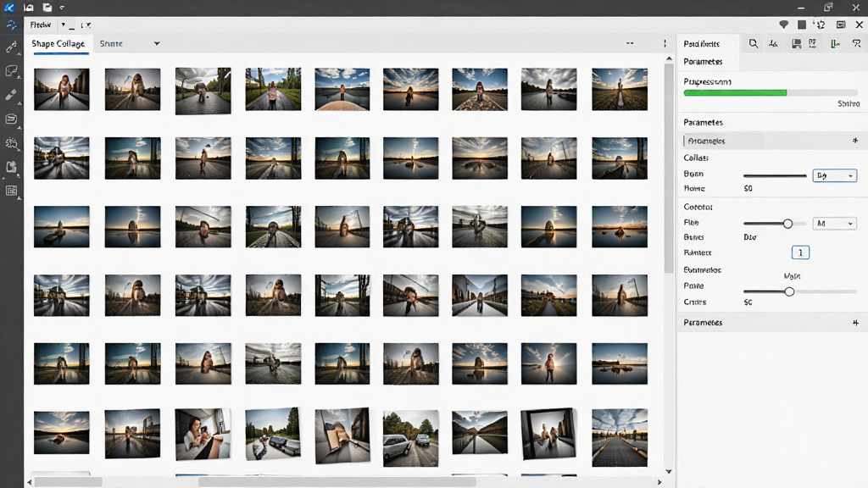Click the dark speech-bubble icon in the top bar

[784, 25]
